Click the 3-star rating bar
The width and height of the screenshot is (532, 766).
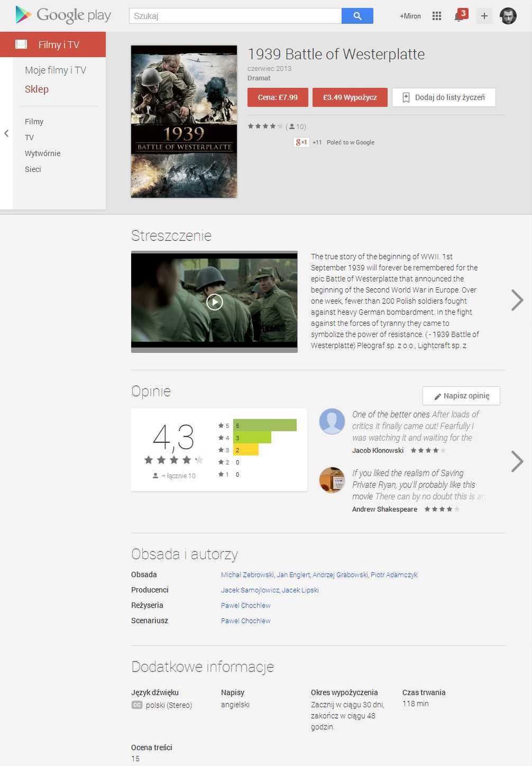coord(246,450)
